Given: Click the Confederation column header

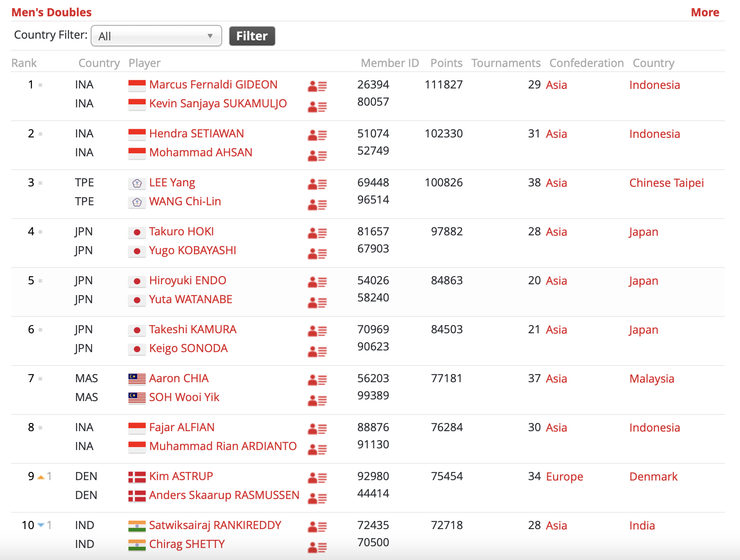Looking at the screenshot, I should tap(587, 63).
